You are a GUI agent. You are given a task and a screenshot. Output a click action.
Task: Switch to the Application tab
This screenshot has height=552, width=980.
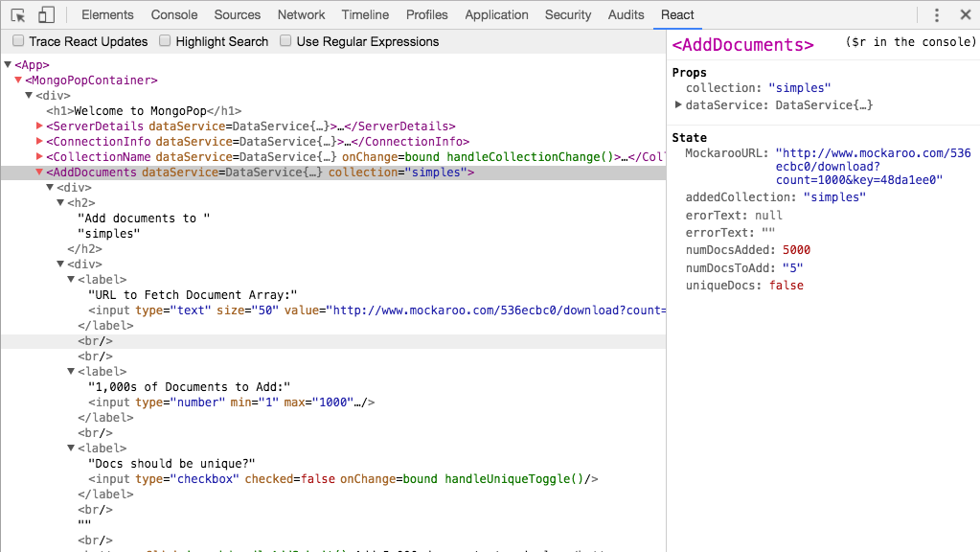pos(496,15)
